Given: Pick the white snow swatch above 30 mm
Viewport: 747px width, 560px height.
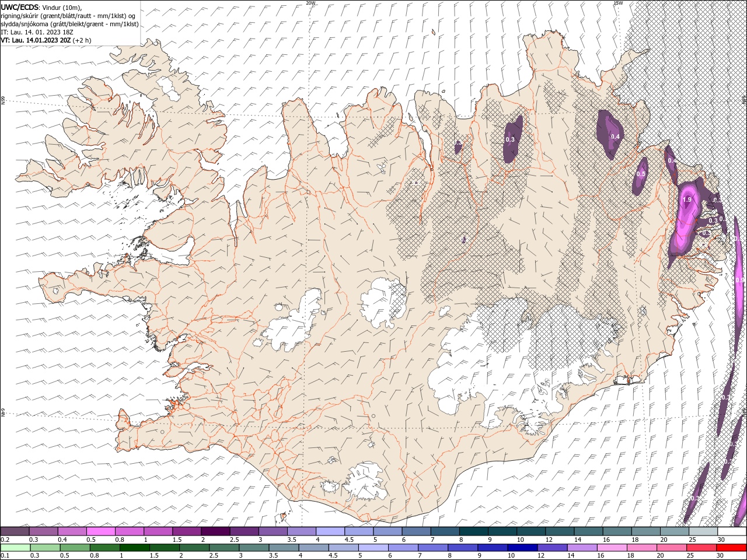Looking at the screenshot, I should [x=732, y=531].
